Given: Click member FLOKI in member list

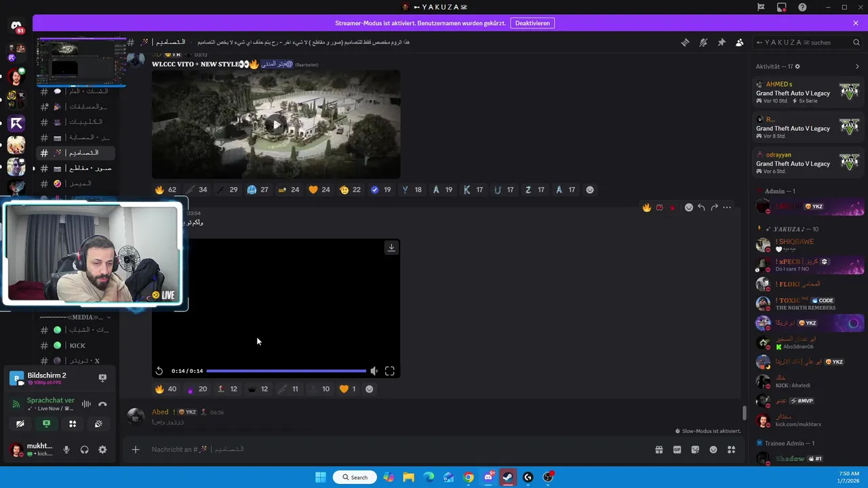Looking at the screenshot, I should click(x=808, y=284).
